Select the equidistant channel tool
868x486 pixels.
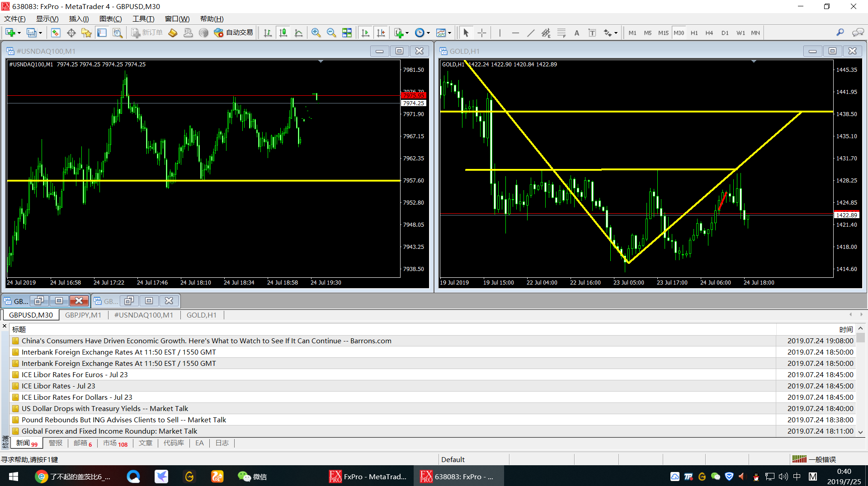pos(546,33)
